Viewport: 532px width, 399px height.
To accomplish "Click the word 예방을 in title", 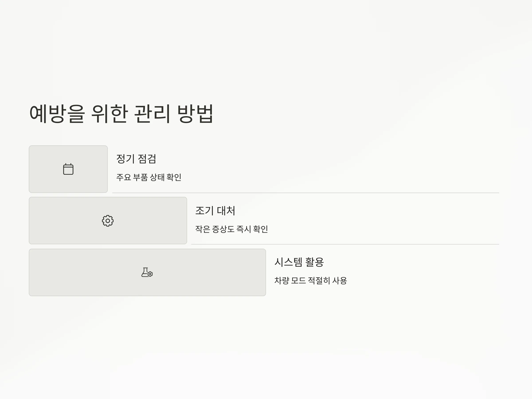I will (57, 114).
